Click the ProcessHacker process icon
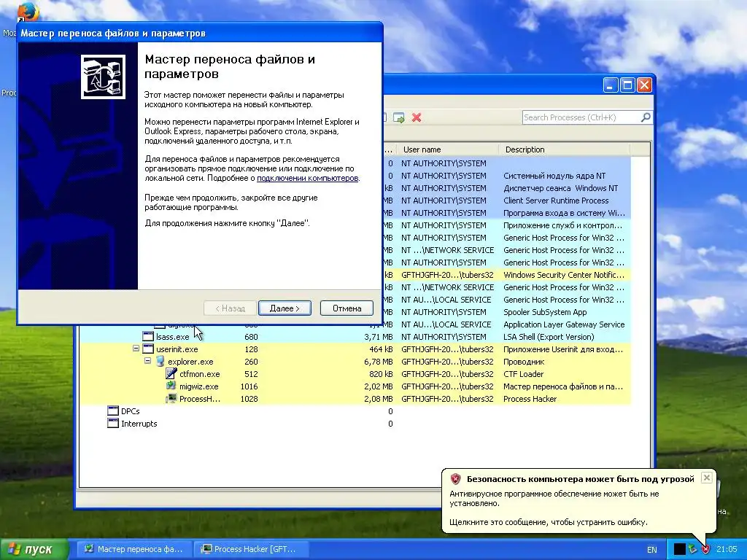Viewport: 747px width, 560px height. (x=171, y=399)
